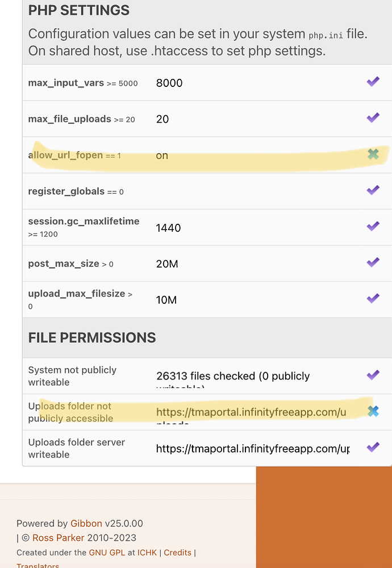Click the checkmark icon beside post_max_size
The width and height of the screenshot is (392, 568).
[x=373, y=262]
